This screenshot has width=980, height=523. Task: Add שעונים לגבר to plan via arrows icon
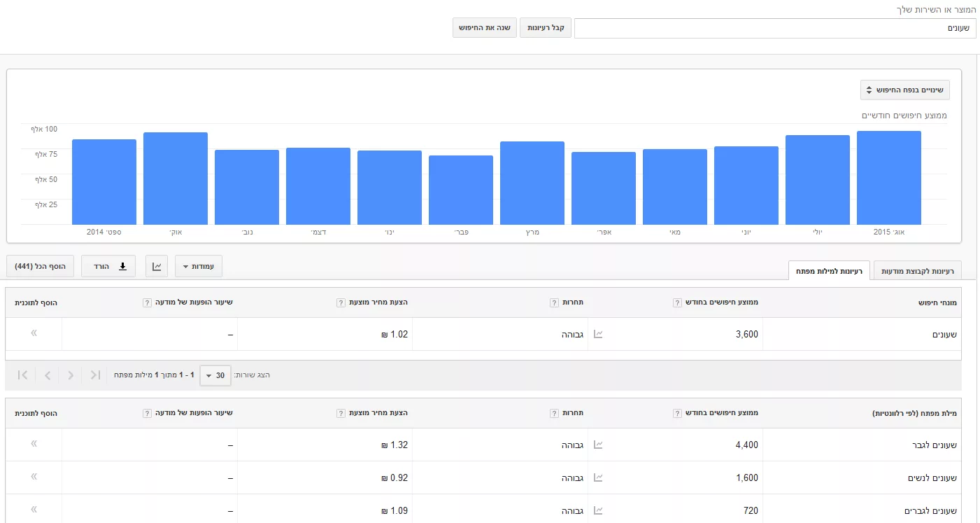point(34,444)
